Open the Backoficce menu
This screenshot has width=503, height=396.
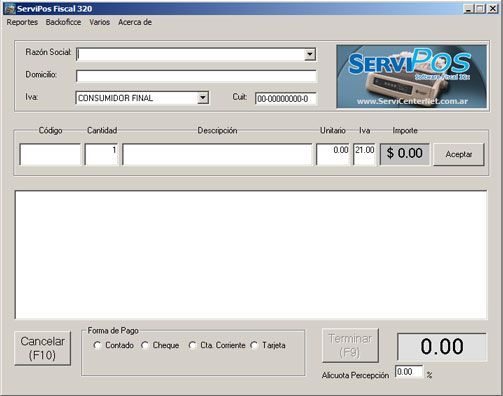click(63, 22)
